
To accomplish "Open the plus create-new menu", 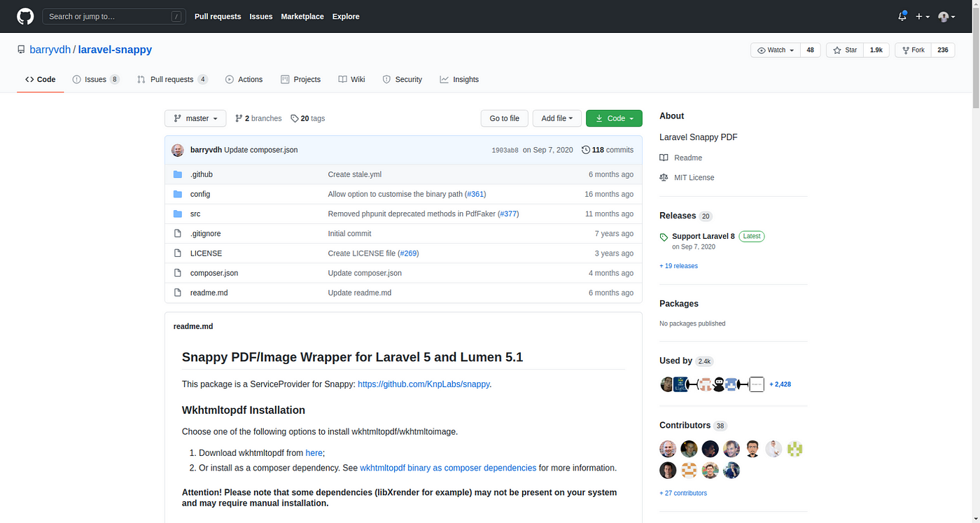I will (923, 16).
